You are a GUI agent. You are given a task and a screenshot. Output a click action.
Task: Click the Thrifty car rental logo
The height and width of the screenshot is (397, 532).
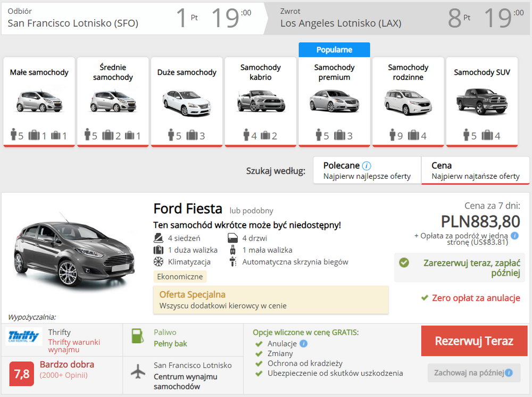[x=24, y=337]
